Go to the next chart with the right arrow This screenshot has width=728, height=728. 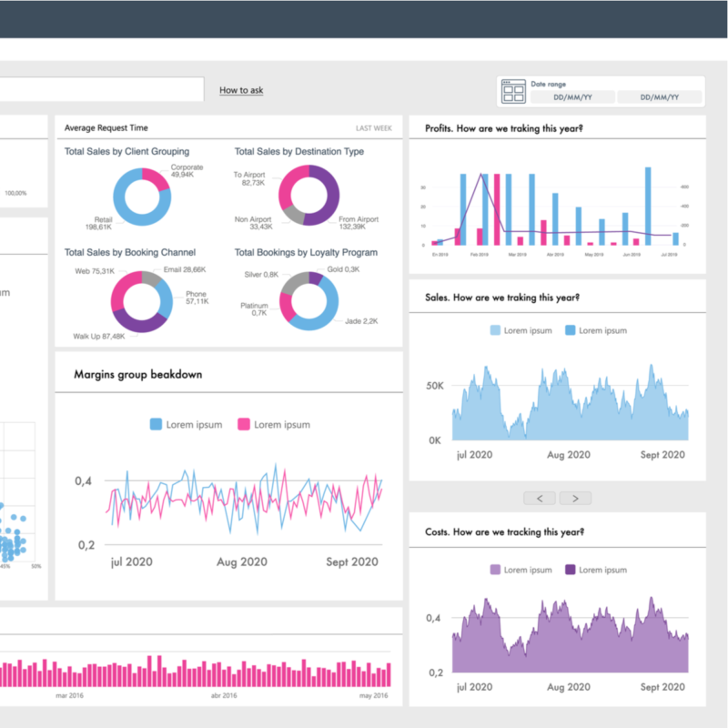575,498
